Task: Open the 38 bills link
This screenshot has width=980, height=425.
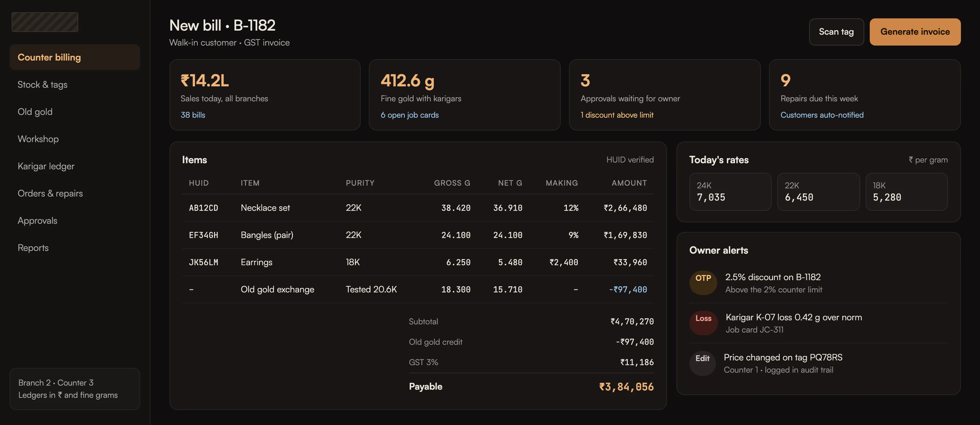Action: (193, 115)
